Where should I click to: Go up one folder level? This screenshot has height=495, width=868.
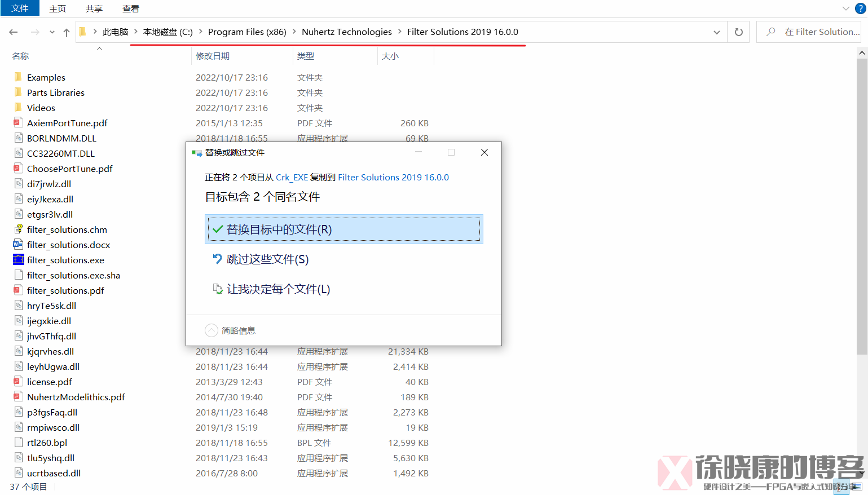[67, 32]
